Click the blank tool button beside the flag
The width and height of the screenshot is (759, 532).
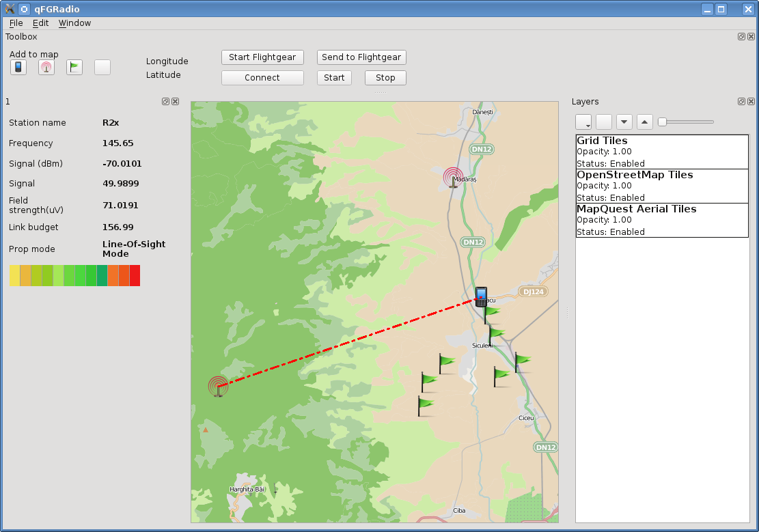tap(102, 67)
